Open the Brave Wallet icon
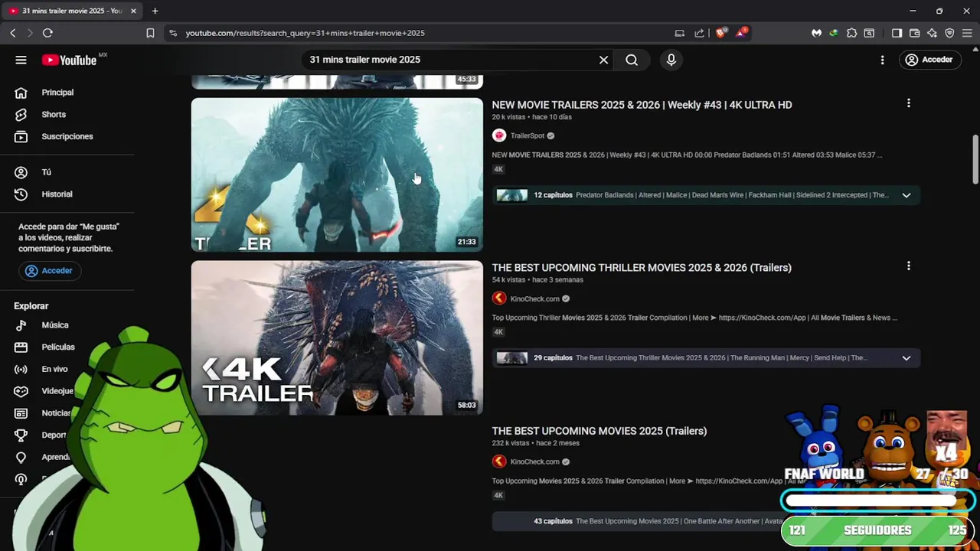The image size is (980, 551). 915,33
